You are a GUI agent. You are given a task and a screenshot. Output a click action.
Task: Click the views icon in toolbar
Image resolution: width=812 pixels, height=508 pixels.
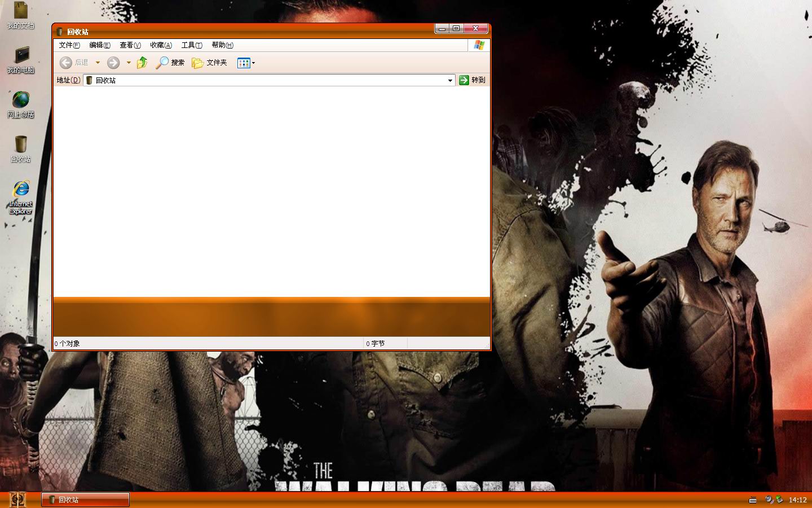pyautogui.click(x=244, y=63)
